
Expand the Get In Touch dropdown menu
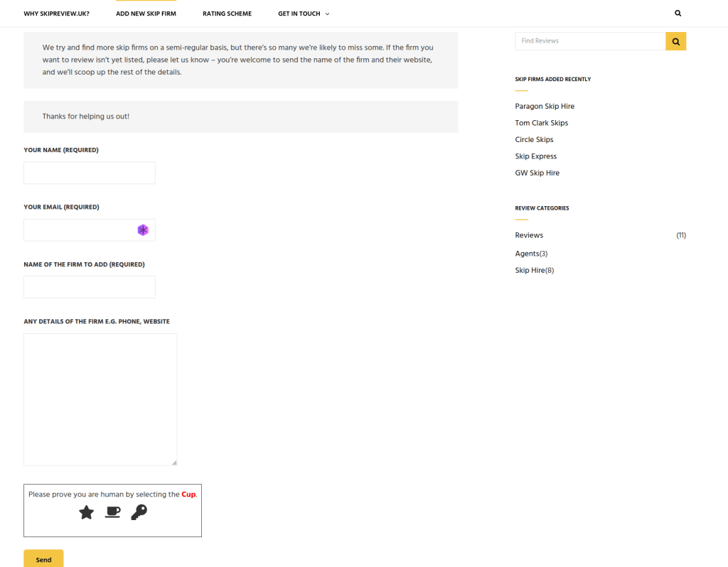pyautogui.click(x=304, y=13)
